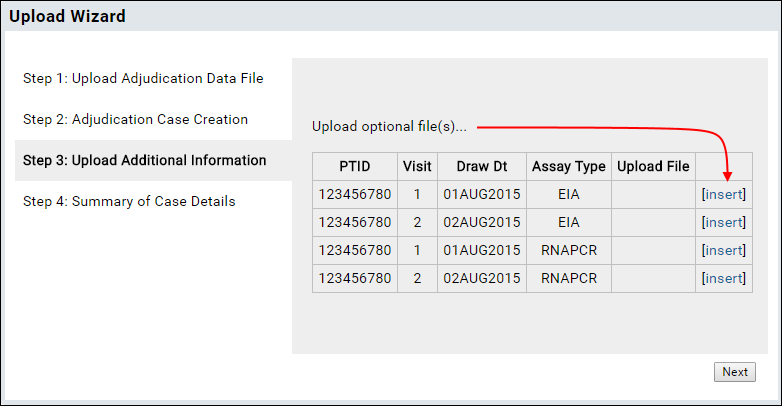Click the Upload File cell in last row
This screenshot has width=782, height=406.
click(x=653, y=278)
